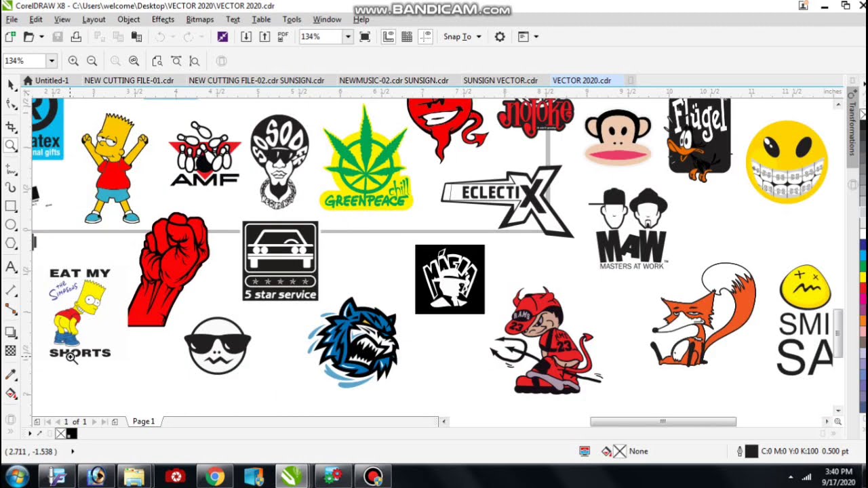Open the File menu

tap(12, 20)
